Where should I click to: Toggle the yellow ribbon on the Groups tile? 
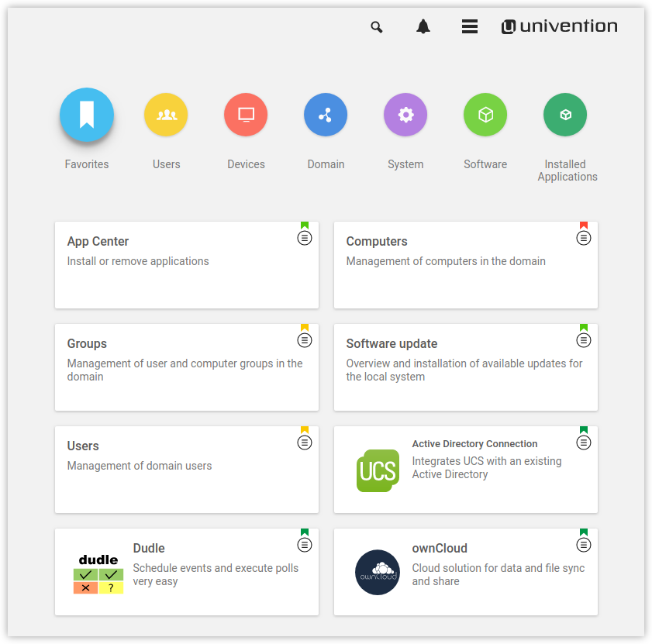pyautogui.click(x=305, y=329)
